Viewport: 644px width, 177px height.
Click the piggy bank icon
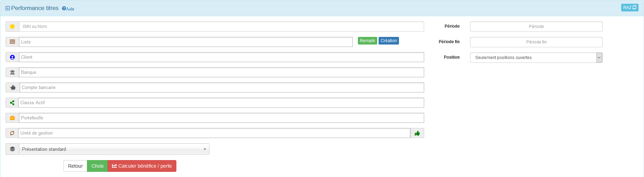point(13,88)
